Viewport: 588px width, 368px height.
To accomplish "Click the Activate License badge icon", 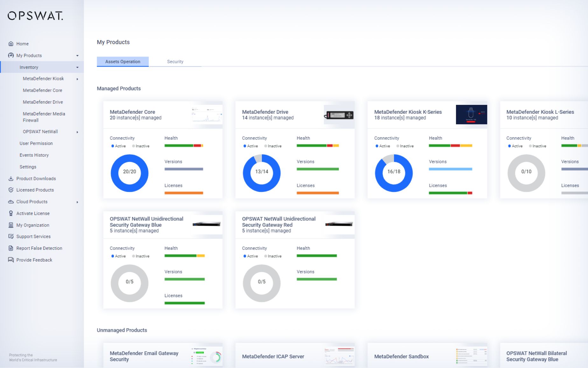I will (11, 214).
